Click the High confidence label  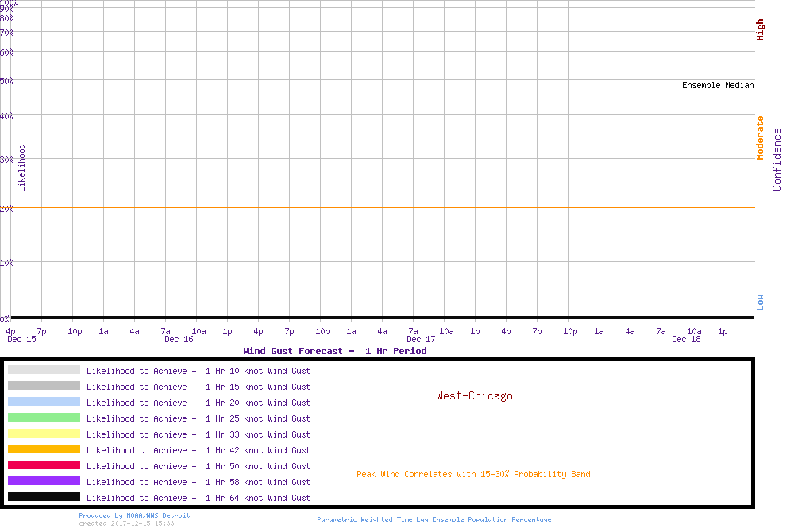click(x=760, y=30)
